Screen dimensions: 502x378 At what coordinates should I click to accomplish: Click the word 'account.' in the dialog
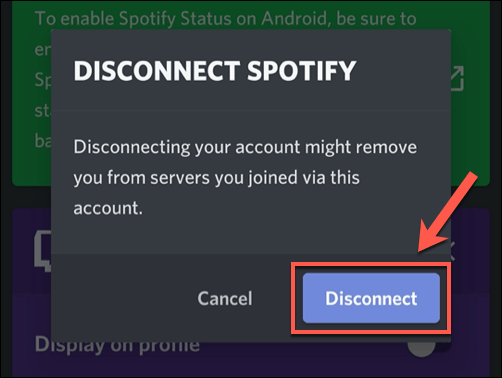tap(108, 208)
